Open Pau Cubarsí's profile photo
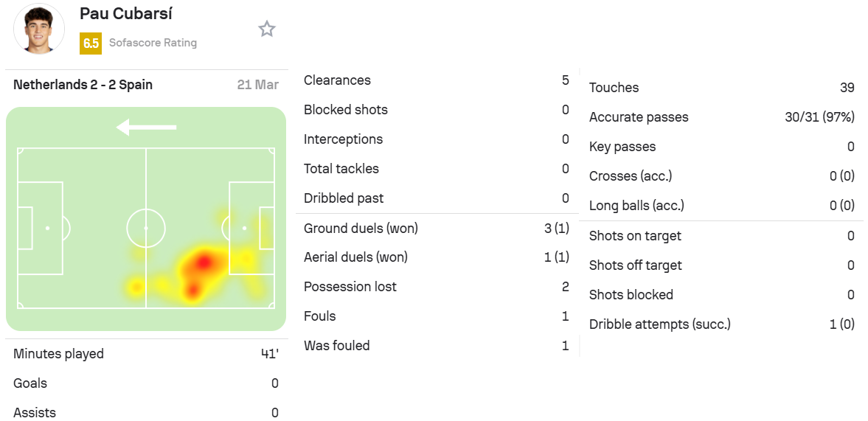 tap(39, 29)
